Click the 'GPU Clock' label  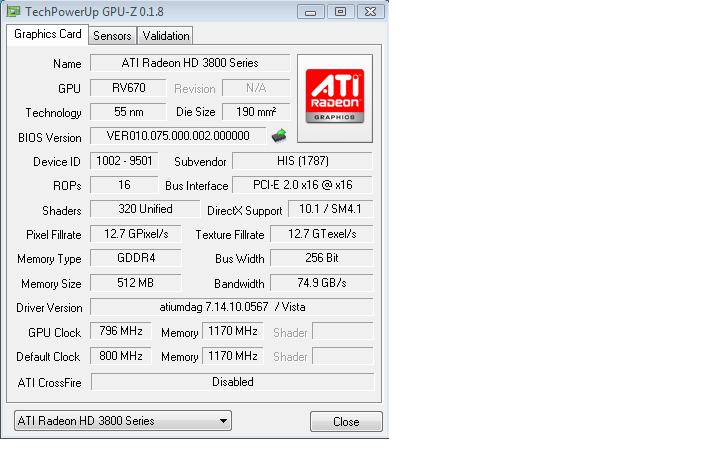coord(54,332)
